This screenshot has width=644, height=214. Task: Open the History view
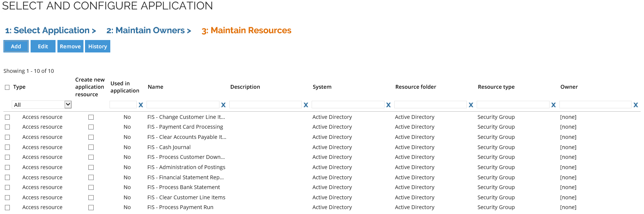[97, 46]
